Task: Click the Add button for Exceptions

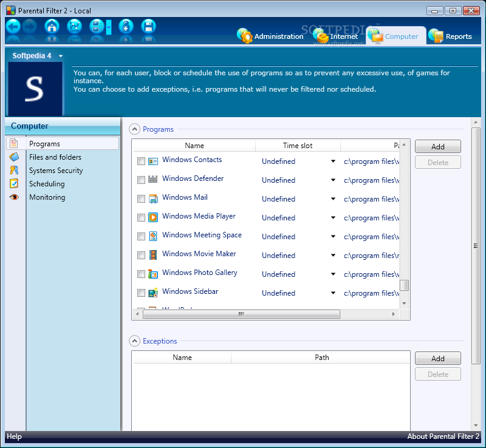Action: pyautogui.click(x=437, y=358)
